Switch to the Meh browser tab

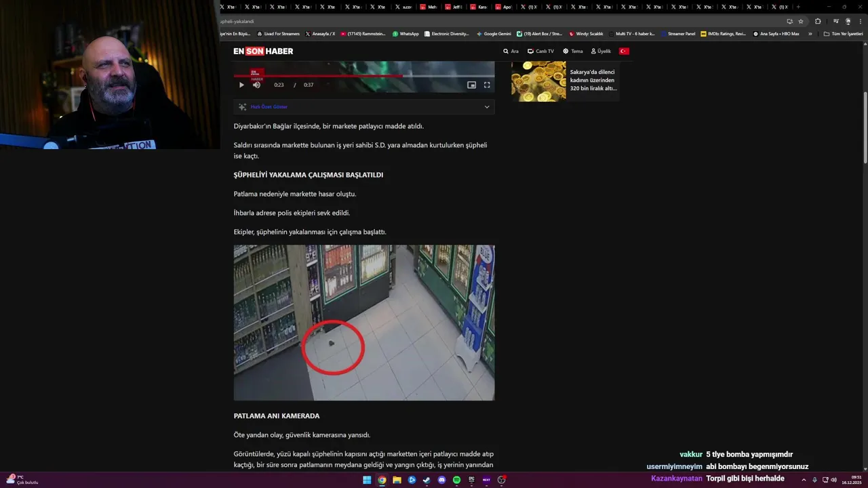click(x=429, y=7)
